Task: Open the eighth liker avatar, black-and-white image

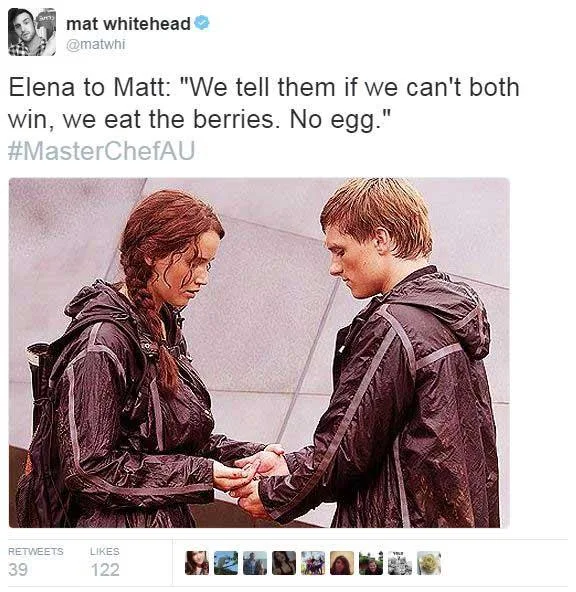Action: (x=400, y=563)
